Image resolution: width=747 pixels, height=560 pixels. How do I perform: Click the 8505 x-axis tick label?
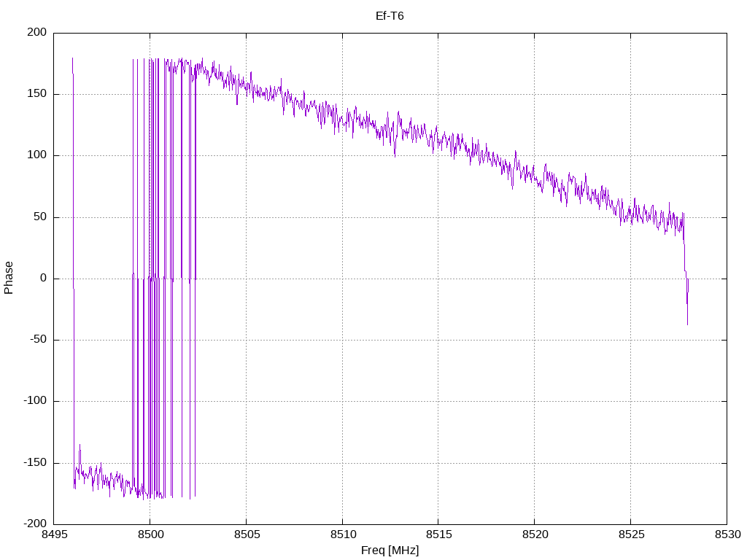pos(247,534)
